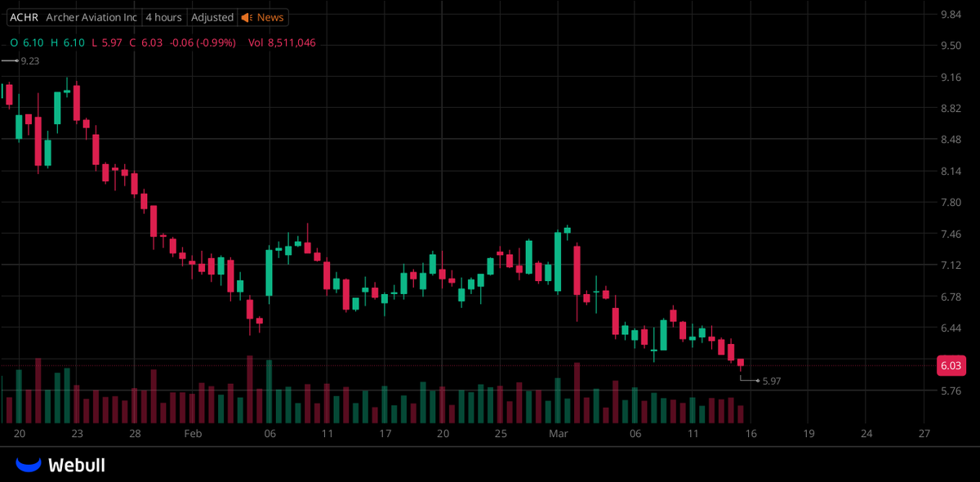980x482 pixels.
Task: Click the 23 date axis label
Action: pos(77,434)
